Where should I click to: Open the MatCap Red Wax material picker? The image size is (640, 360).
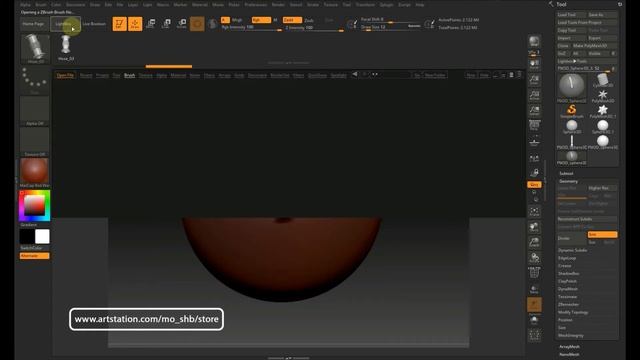pyautogui.click(x=34, y=173)
